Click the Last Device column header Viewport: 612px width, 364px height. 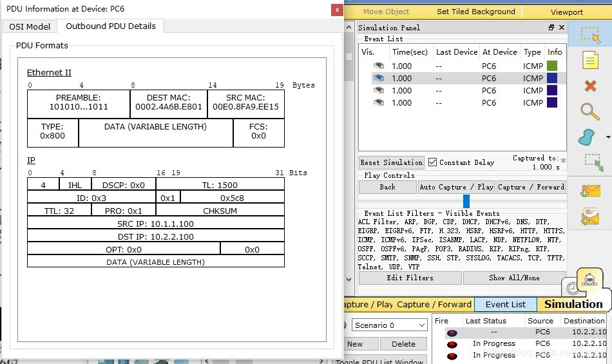457,52
